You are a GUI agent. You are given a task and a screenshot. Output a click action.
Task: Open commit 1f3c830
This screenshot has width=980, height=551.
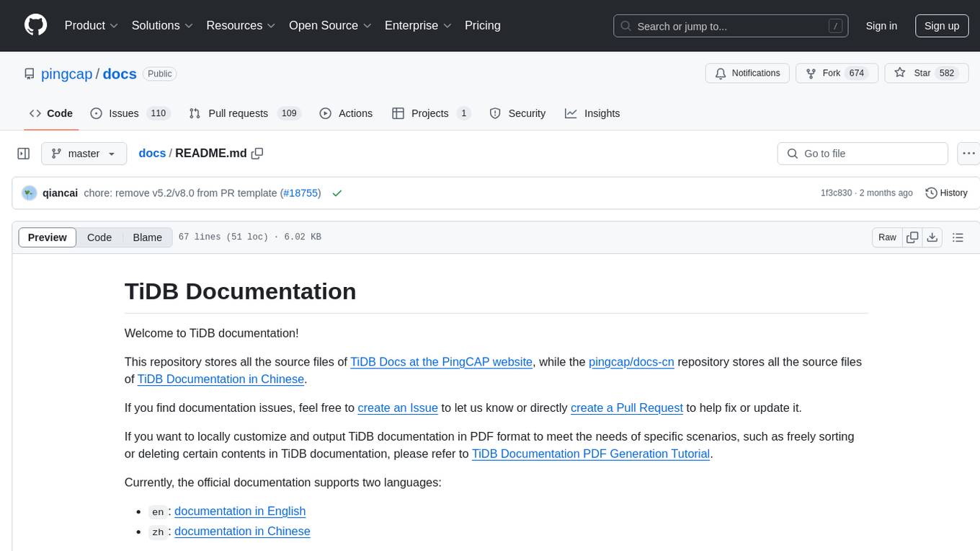(x=836, y=193)
